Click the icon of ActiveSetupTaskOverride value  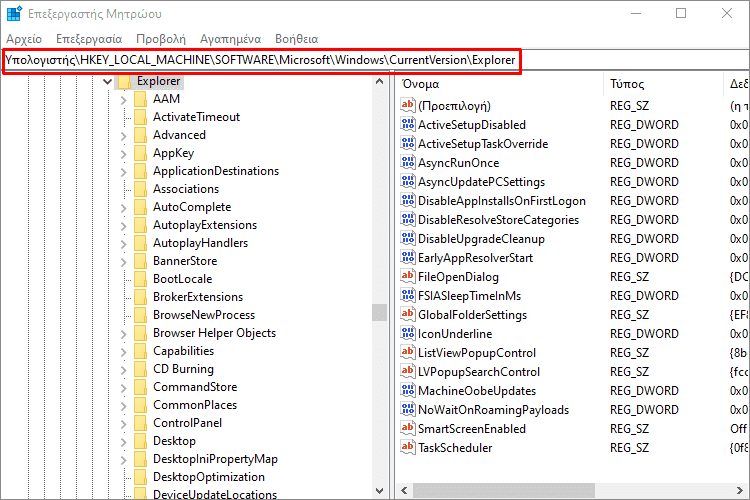[408, 144]
